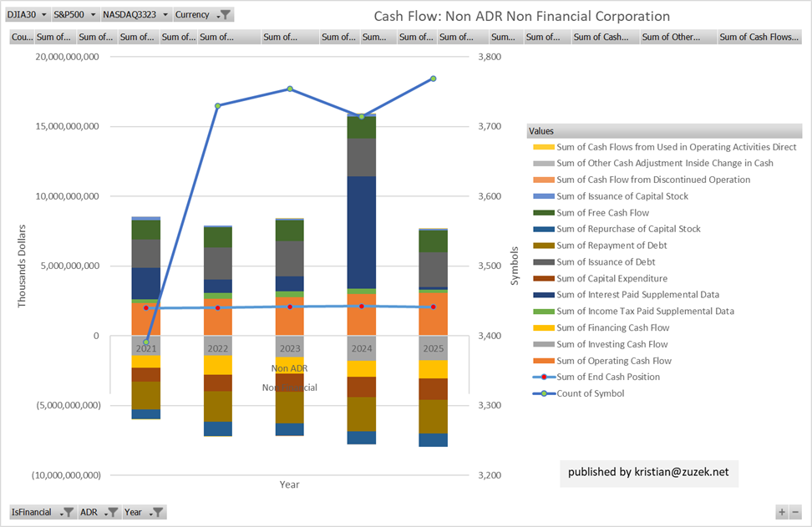This screenshot has width=812, height=527.
Task: Select the 'Sum of Other...' value field button
Action: click(678, 37)
